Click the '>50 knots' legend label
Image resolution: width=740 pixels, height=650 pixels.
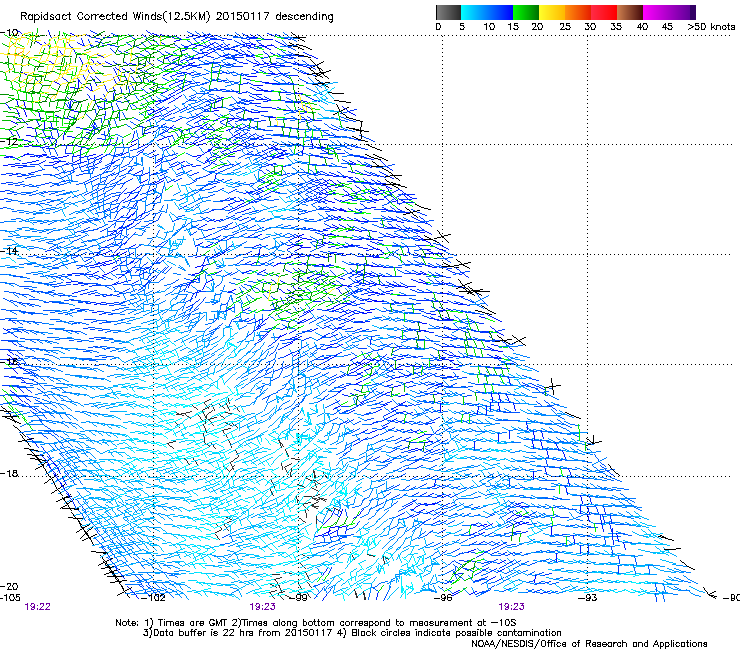(711, 27)
